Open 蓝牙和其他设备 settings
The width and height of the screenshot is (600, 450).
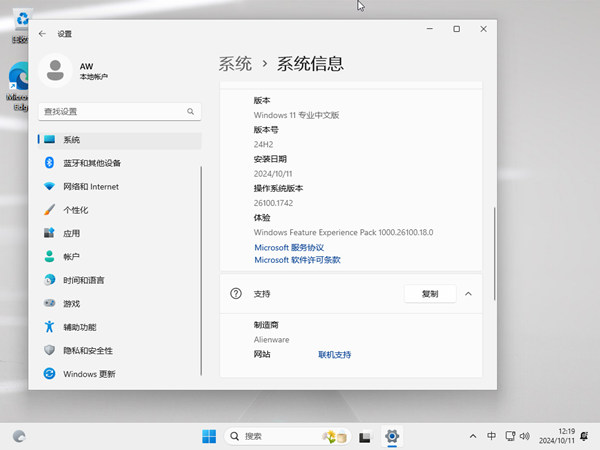click(x=120, y=163)
